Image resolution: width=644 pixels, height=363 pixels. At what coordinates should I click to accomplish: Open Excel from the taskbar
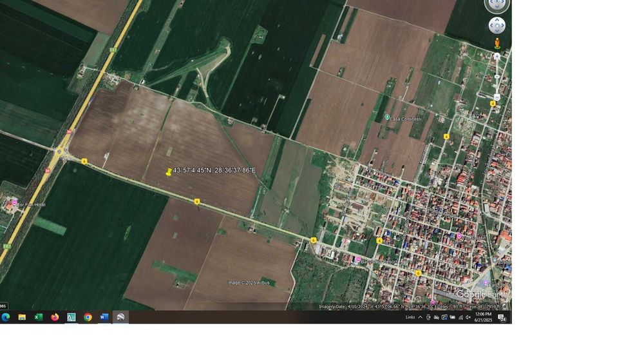click(38, 317)
